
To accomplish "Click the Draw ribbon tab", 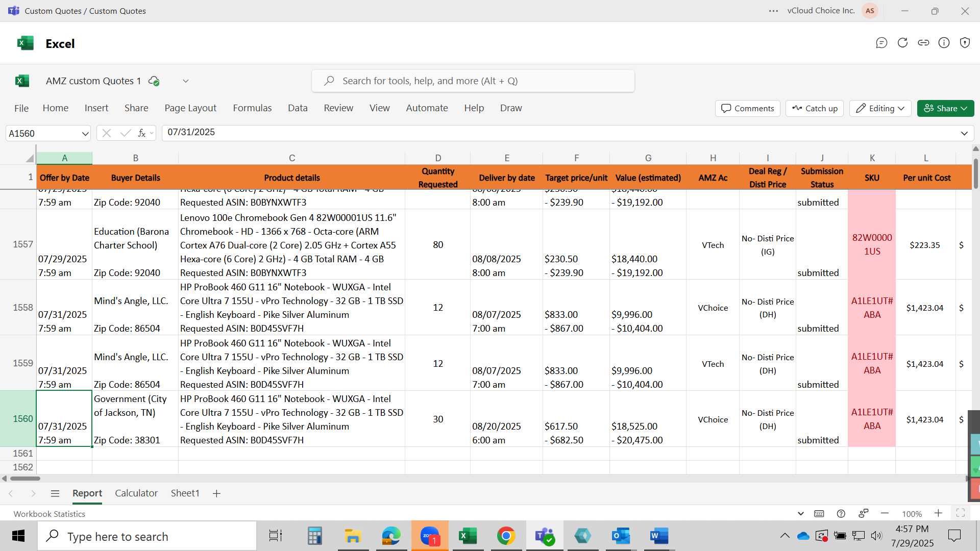I will coord(511,108).
